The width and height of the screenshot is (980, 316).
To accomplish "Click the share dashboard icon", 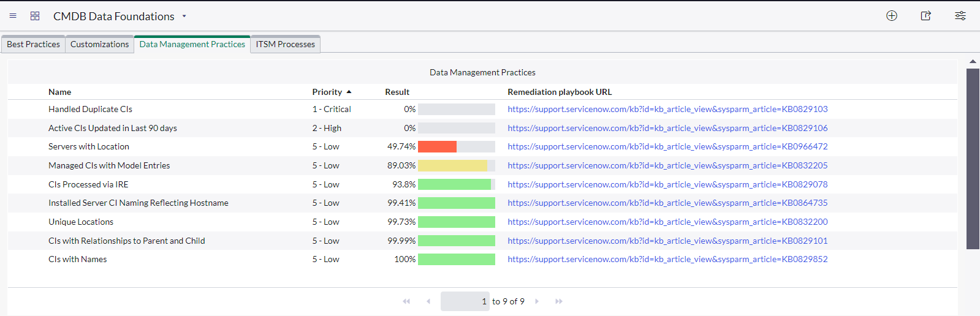I will (x=926, y=16).
